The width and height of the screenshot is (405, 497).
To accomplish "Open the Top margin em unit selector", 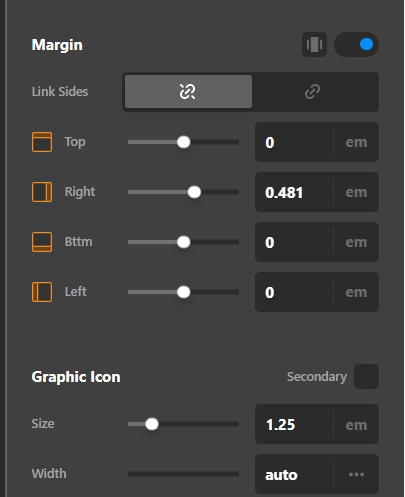I will click(x=356, y=142).
